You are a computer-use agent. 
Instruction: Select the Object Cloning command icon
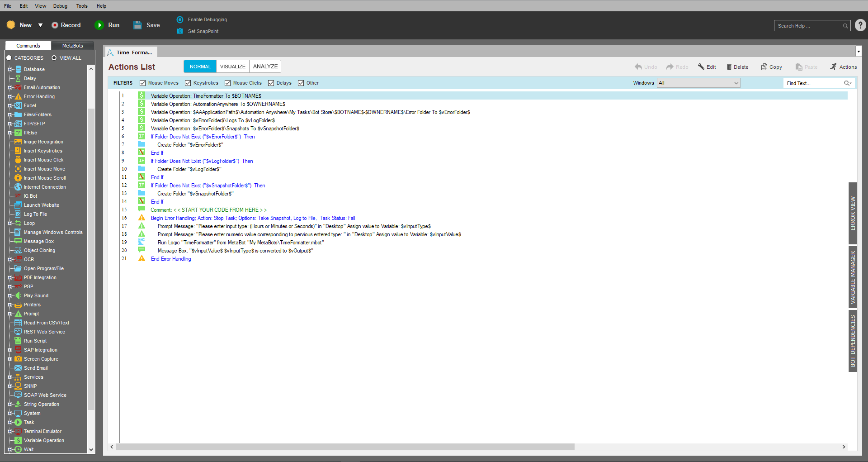pos(18,250)
